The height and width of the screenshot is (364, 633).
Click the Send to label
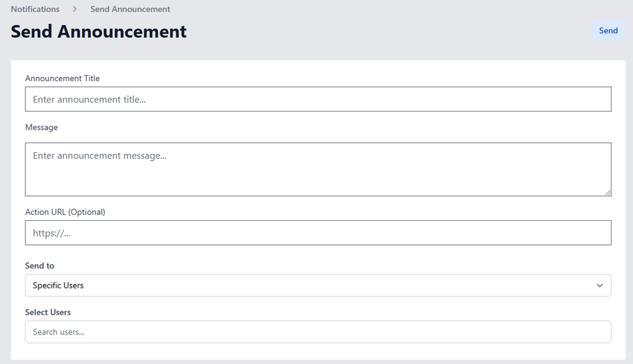(40, 266)
